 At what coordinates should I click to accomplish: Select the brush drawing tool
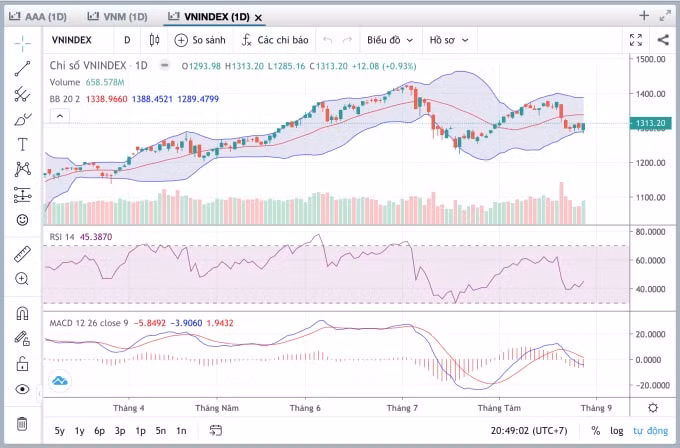pos(22,119)
